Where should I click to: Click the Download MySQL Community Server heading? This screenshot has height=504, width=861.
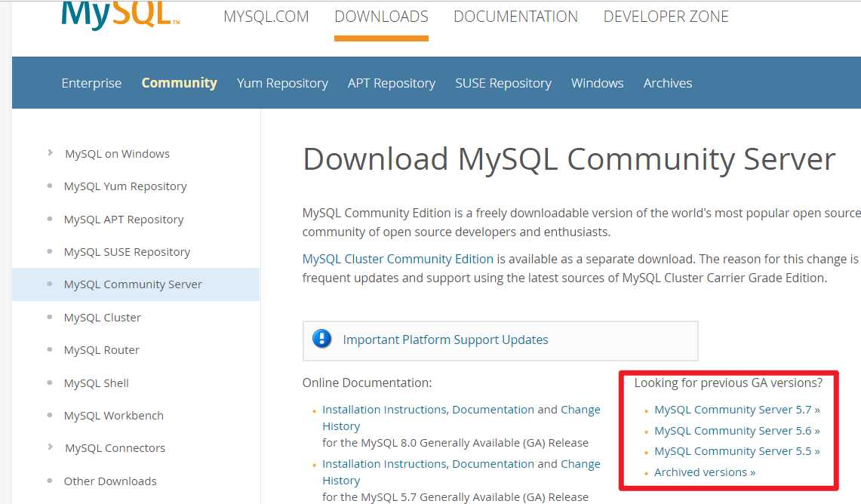click(569, 159)
